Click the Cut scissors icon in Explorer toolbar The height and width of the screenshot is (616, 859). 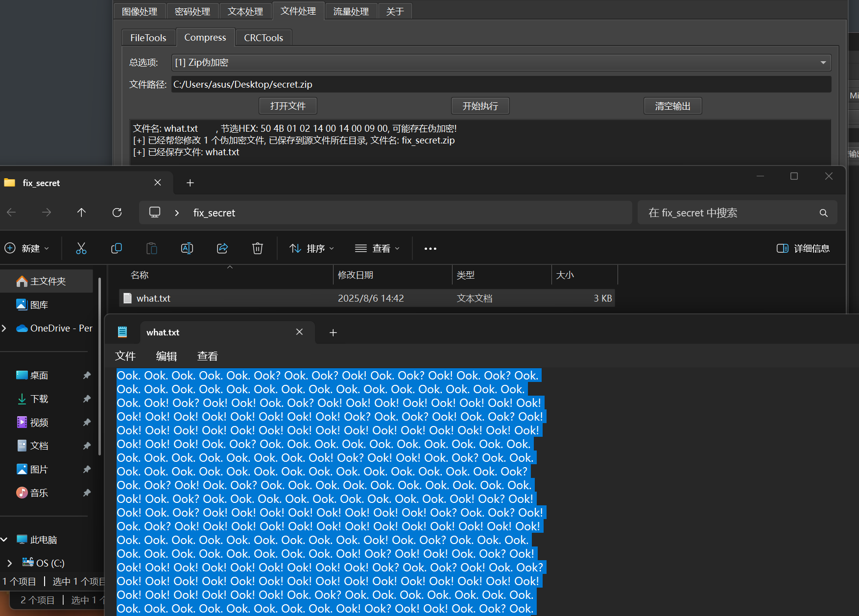[81, 248]
